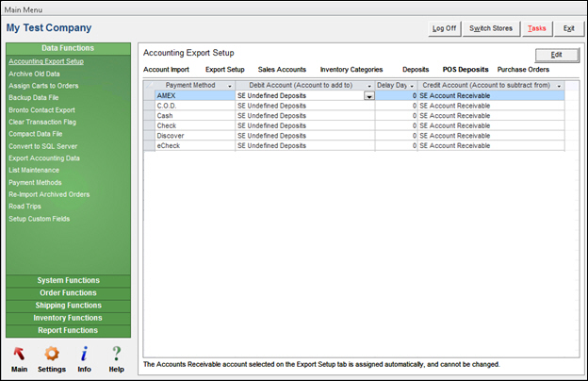Expand the Payment Method column filter arrow
The width and height of the screenshot is (588, 381).
pyautogui.click(x=230, y=86)
